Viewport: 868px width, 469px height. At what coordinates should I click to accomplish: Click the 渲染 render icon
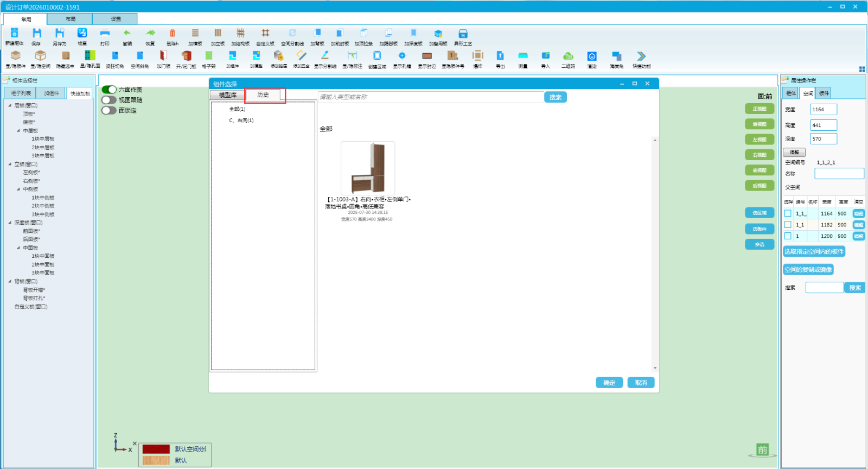click(x=592, y=56)
